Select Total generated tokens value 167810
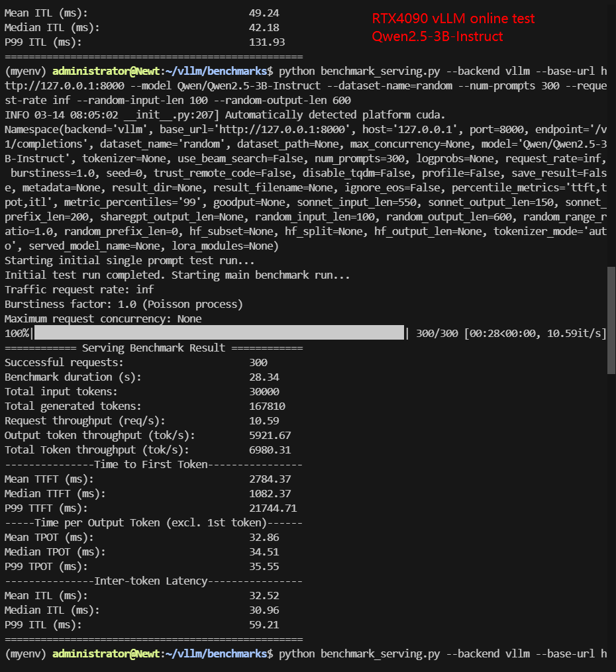 point(267,406)
